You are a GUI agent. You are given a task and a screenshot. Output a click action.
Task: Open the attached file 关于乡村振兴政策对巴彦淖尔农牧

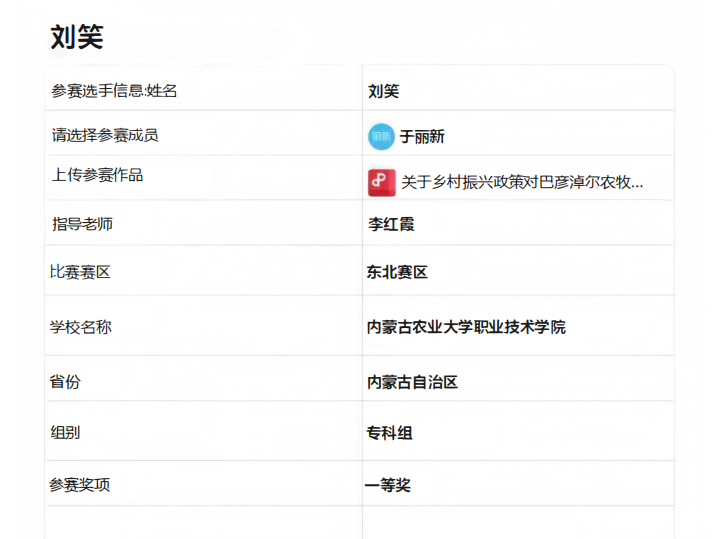(521, 182)
